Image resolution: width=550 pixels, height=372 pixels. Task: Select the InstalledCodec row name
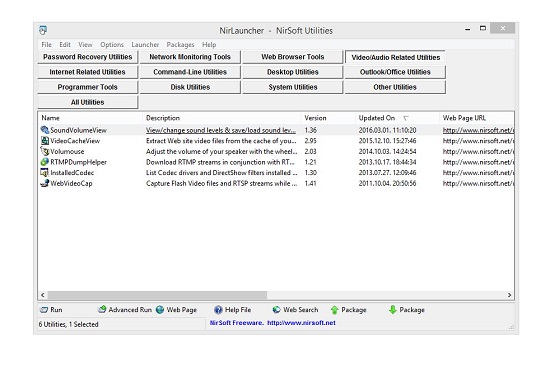click(72, 173)
